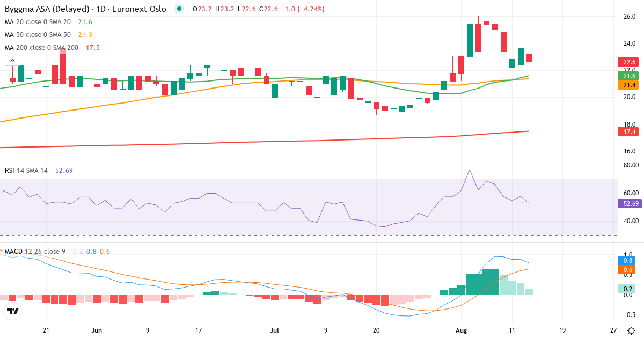The image size is (644, 338).
Task: Click the 40.00 RSI axis tick
Action: click(630, 221)
